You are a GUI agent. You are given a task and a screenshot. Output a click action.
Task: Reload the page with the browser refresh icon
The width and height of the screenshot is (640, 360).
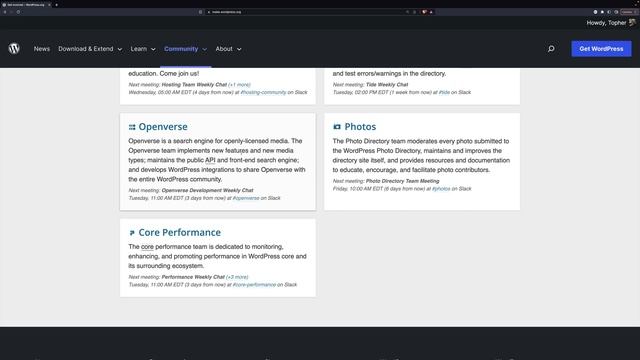(18, 12)
